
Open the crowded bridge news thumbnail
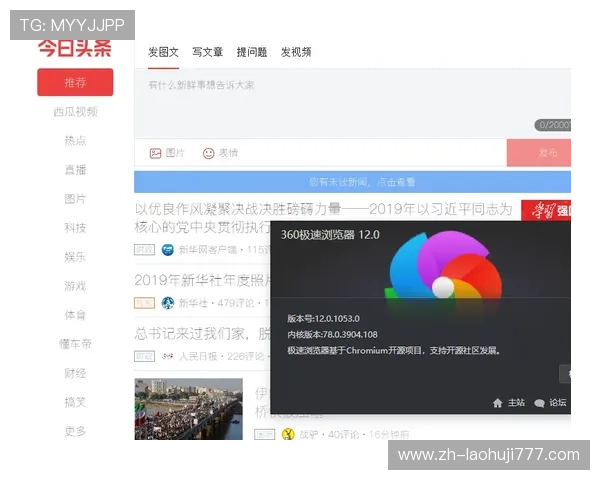(x=188, y=409)
